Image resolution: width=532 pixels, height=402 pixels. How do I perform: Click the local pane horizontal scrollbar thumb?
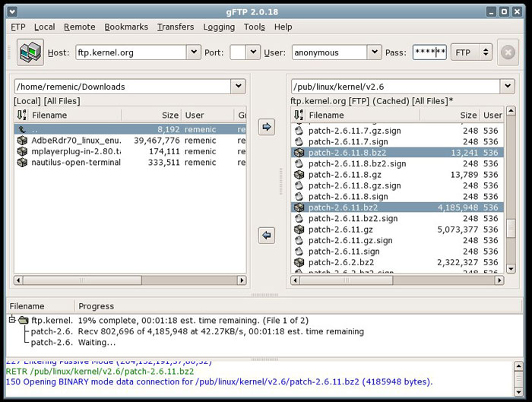click(82, 280)
